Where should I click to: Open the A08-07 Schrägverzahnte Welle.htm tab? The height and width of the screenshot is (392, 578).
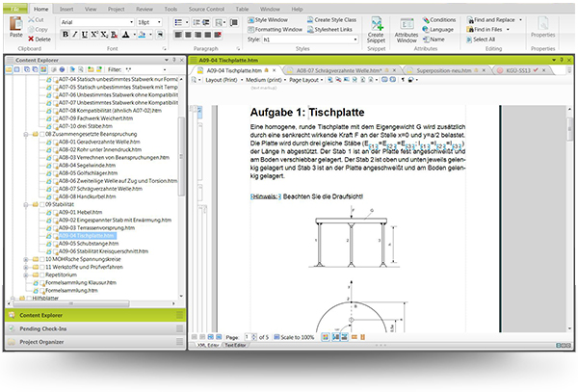pos(339,70)
